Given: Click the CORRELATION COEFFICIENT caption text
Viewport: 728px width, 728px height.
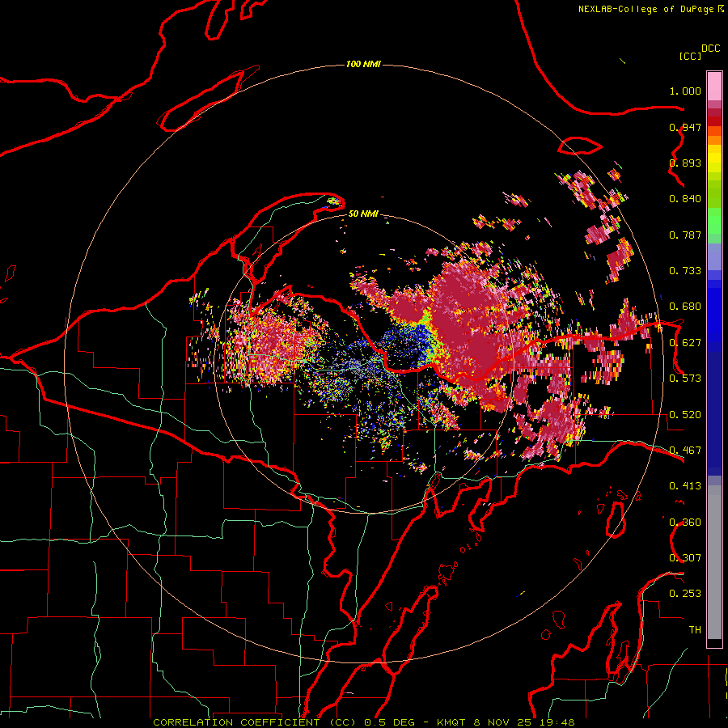Looking at the screenshot, I should tap(236, 722).
